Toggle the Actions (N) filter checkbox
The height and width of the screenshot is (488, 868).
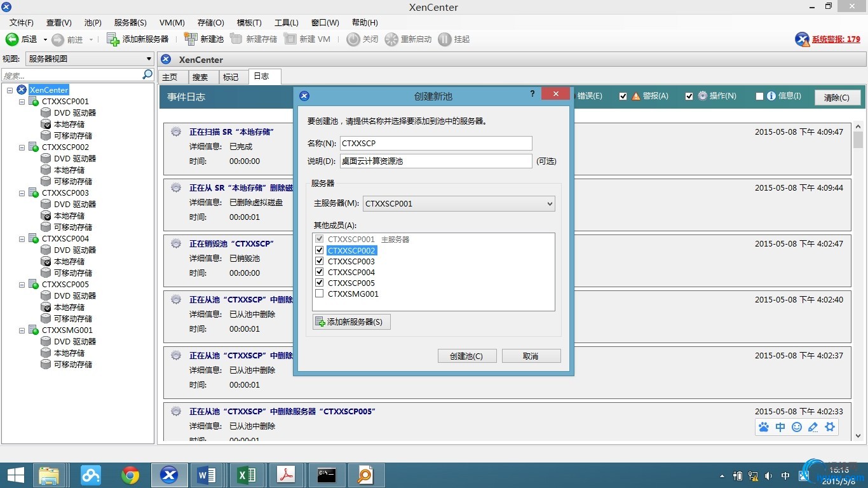(689, 97)
